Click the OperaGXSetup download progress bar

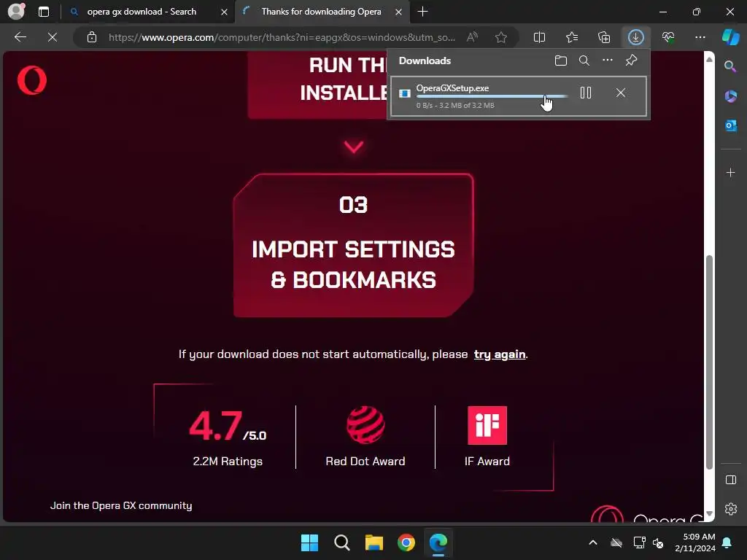492,96
